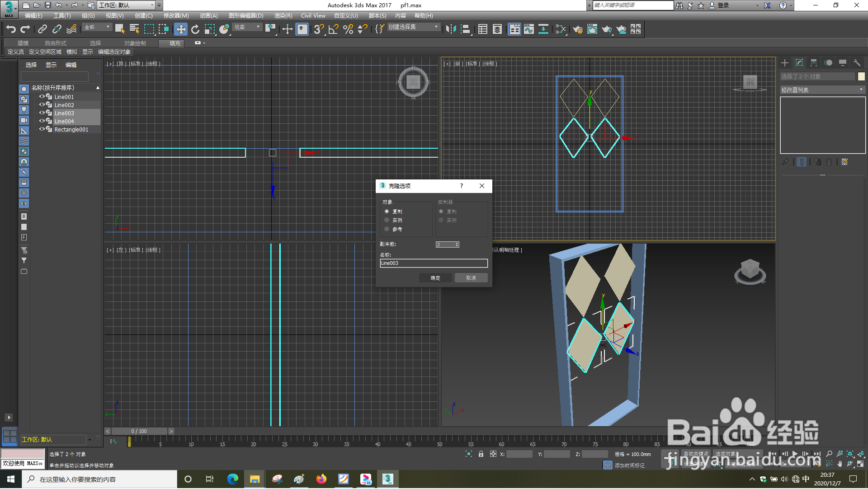Click the Name field containing Line003
Image resolution: width=868 pixels, height=489 pixels.
pos(433,263)
